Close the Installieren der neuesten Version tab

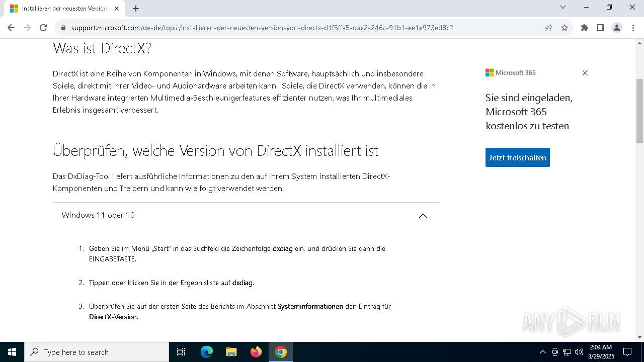tap(117, 9)
